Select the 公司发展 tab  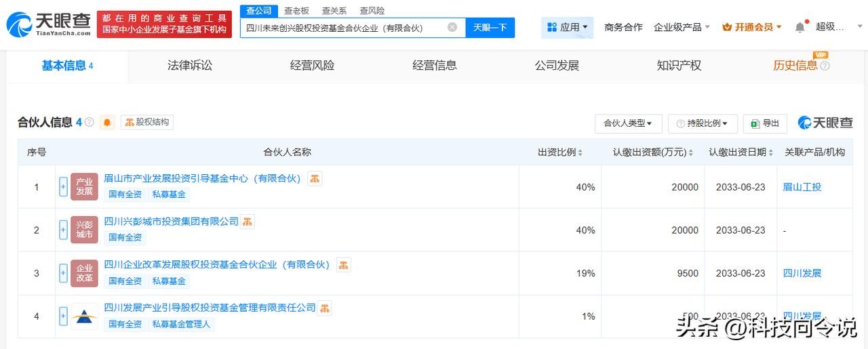(557, 66)
